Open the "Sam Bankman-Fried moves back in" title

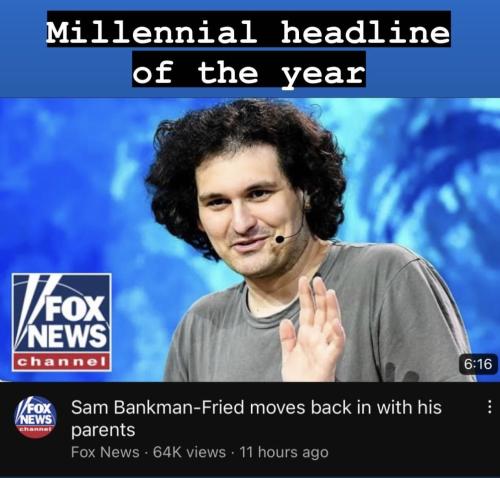[x=256, y=418]
